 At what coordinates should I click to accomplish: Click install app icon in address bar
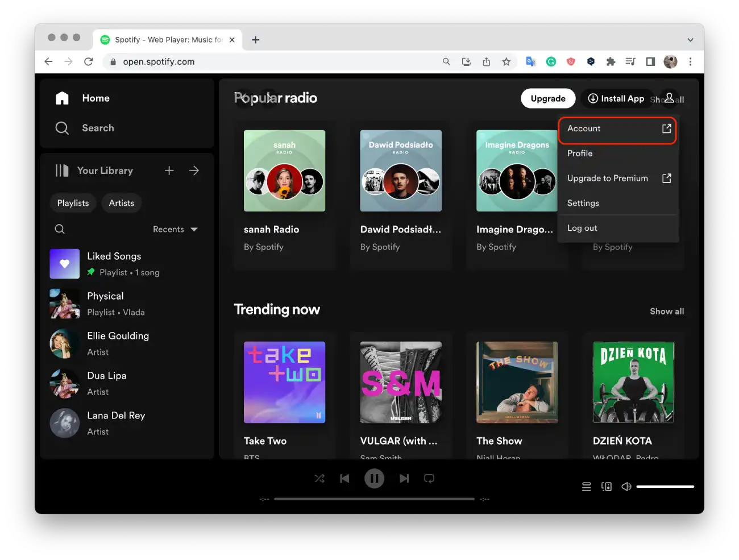click(466, 62)
